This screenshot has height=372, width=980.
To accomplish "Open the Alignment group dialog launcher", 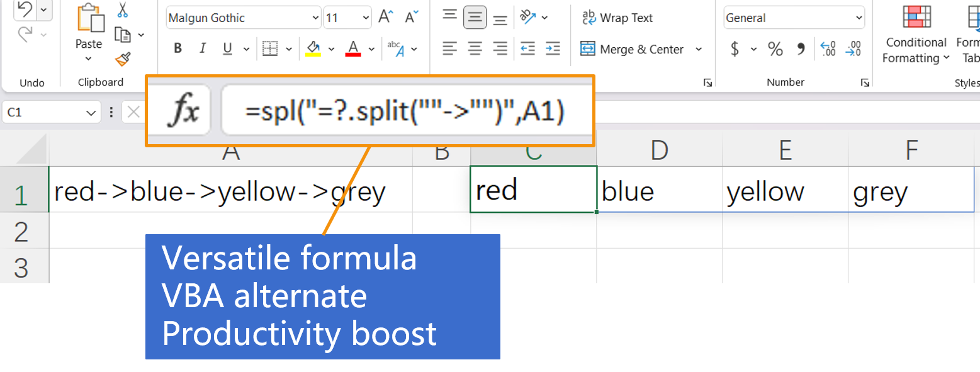I will [707, 82].
